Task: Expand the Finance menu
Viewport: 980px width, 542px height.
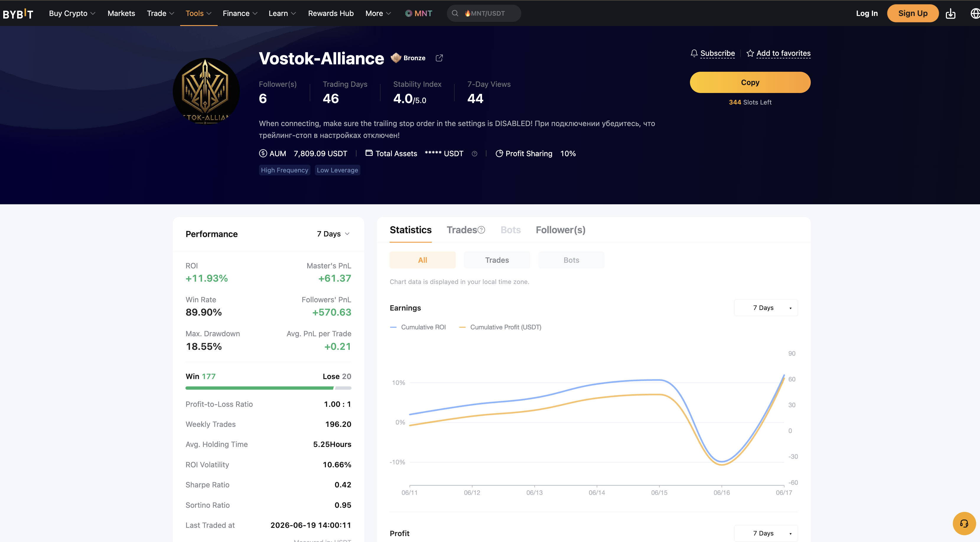Action: click(240, 13)
